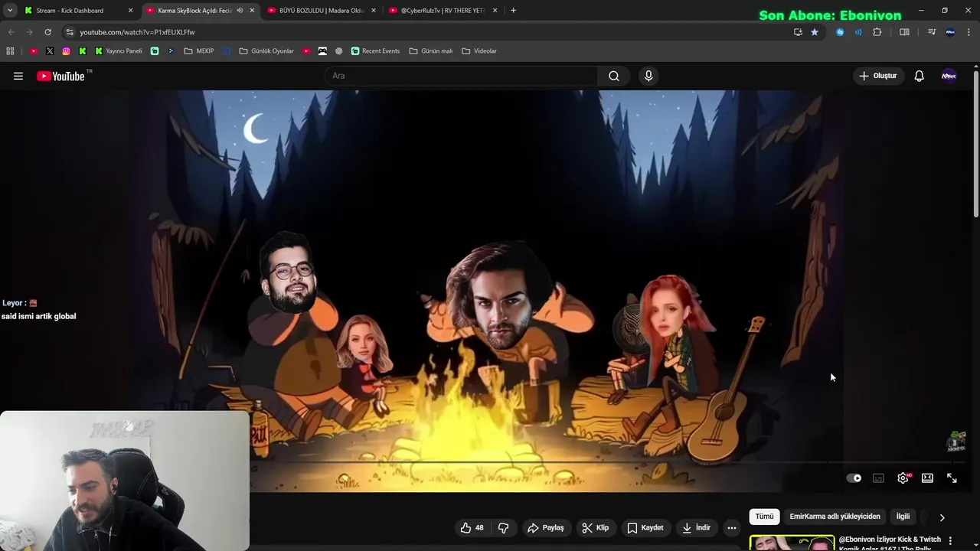Image resolution: width=980 pixels, height=551 pixels.
Task: Open YouTube notifications bell
Action: click(x=919, y=76)
